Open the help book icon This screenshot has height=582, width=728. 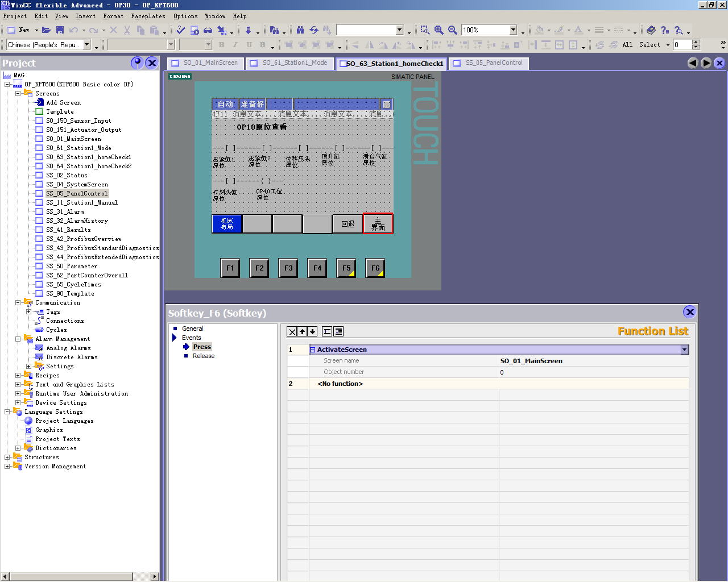tap(651, 30)
